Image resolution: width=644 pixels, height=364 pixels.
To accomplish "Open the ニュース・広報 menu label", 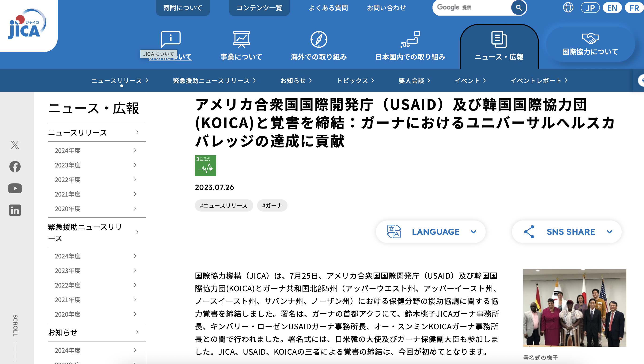I will point(499,57).
